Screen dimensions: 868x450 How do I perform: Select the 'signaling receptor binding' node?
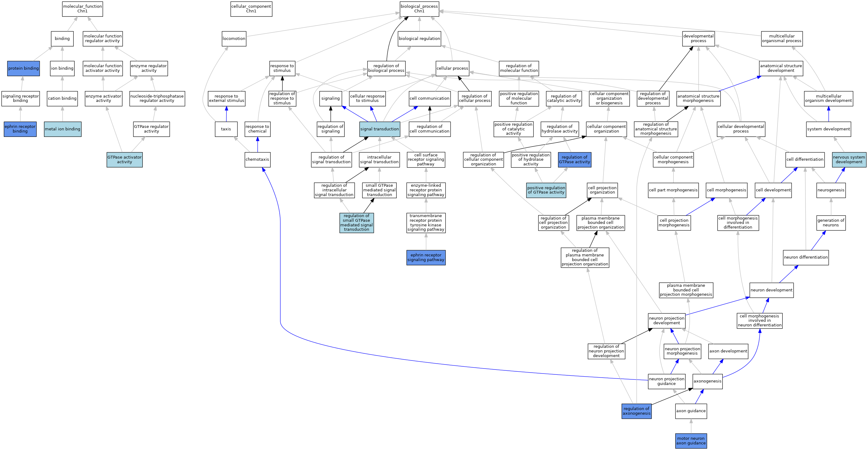click(x=20, y=98)
